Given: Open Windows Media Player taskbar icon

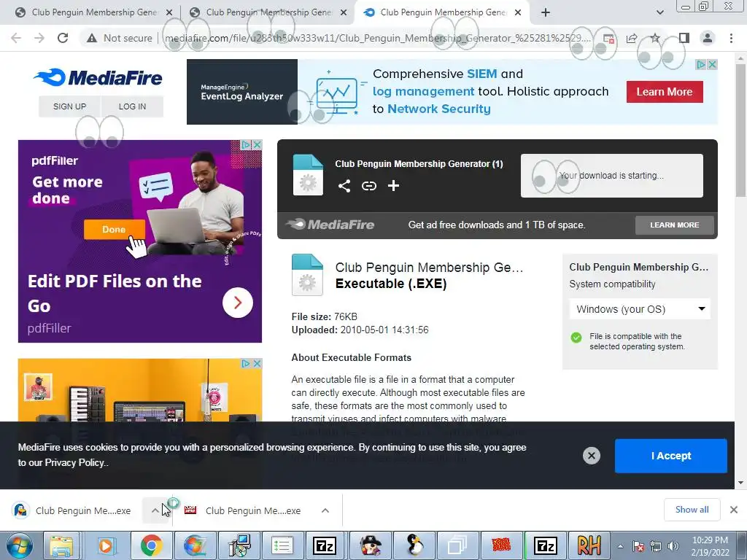Looking at the screenshot, I should click(x=106, y=545).
